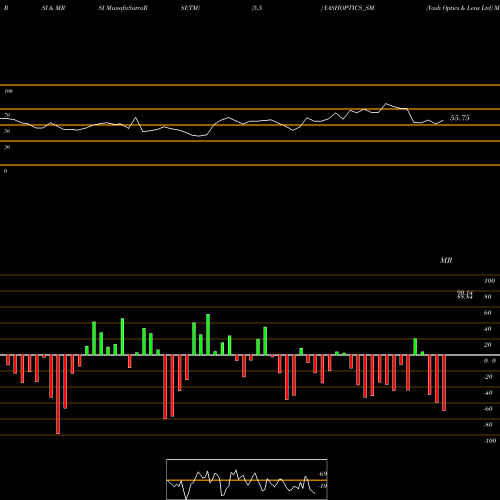Click the MR axis label 60
This screenshot has height=500, width=500.
point(487,313)
